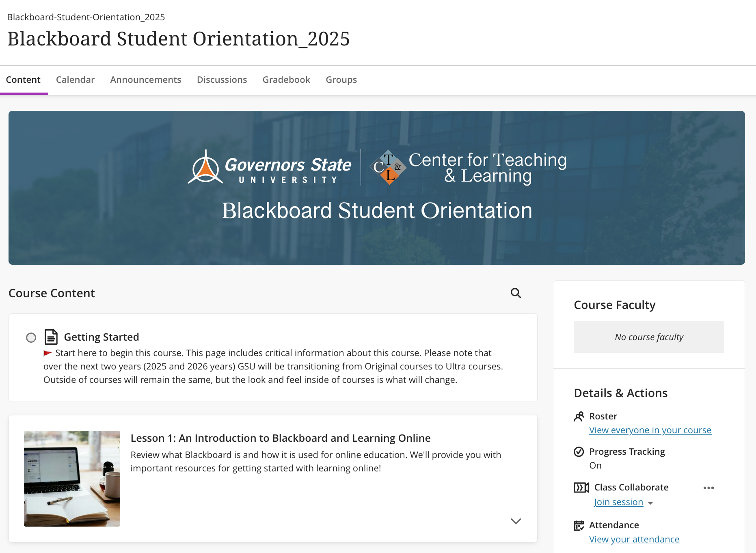This screenshot has width=756, height=553.
Task: Open the Announcements tab
Action: point(146,80)
